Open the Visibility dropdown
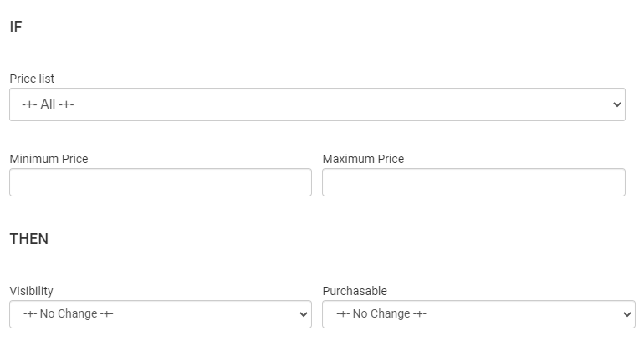Image resolution: width=644 pixels, height=341 pixels. pyautogui.click(x=161, y=314)
